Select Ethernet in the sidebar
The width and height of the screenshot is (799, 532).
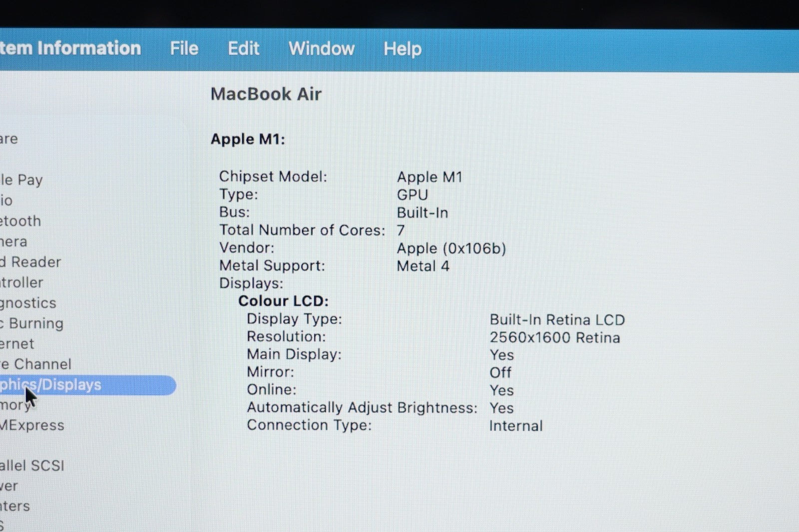(17, 344)
